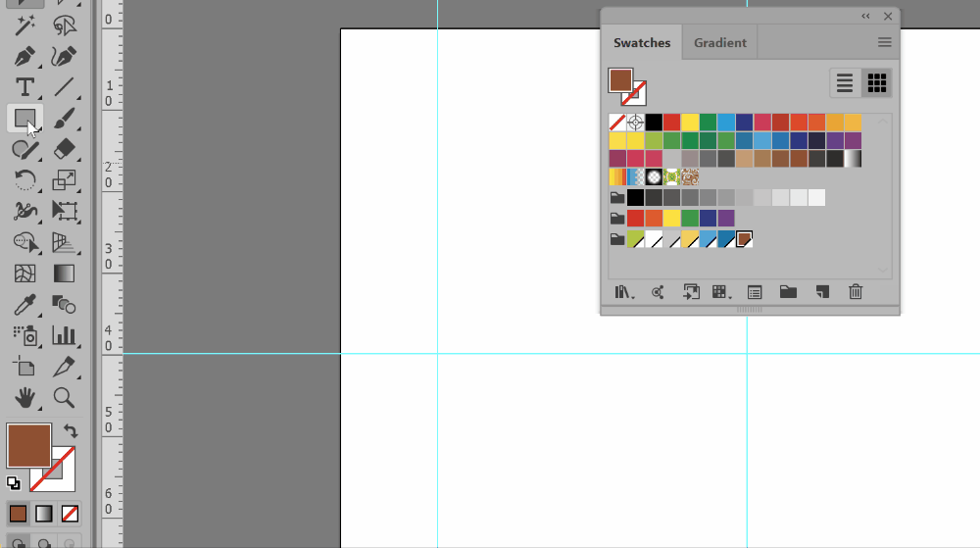Select the Blend tool

(x=64, y=305)
